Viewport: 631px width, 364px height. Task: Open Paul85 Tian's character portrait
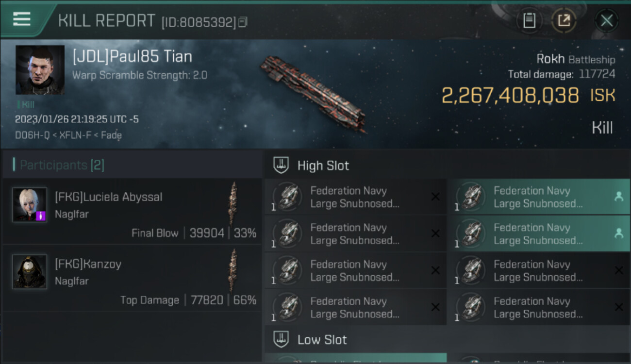pos(40,70)
